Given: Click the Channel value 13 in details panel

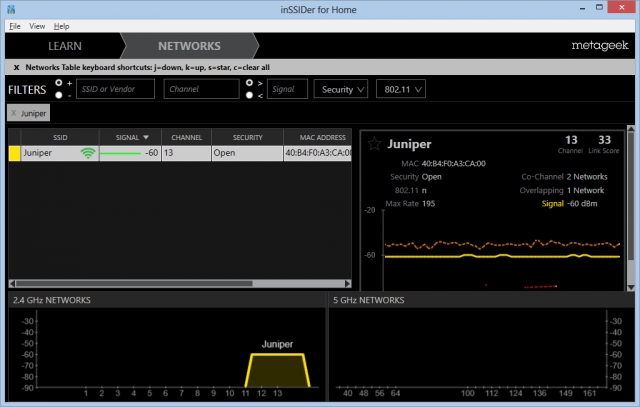Looking at the screenshot, I should coord(571,140).
